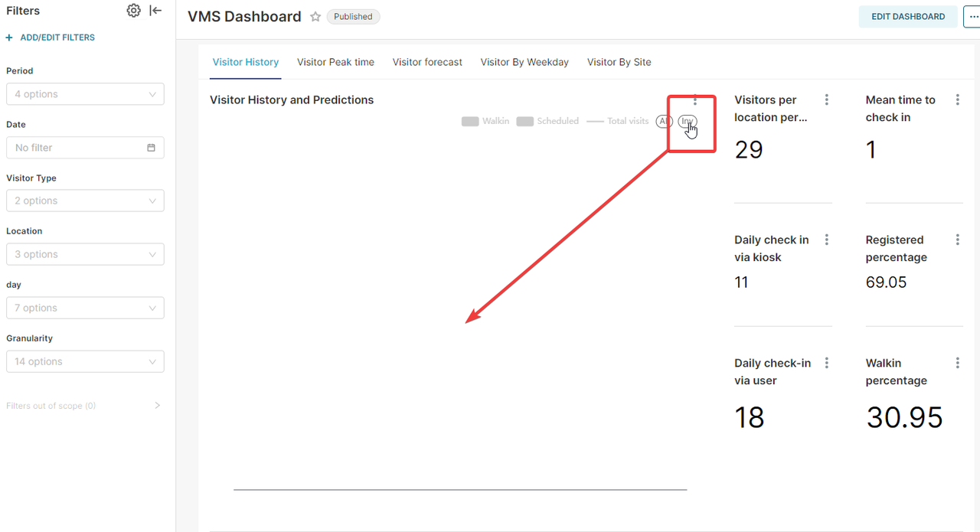This screenshot has width=980, height=532.
Task: Switch to Visitor forecast tab
Action: click(x=427, y=62)
